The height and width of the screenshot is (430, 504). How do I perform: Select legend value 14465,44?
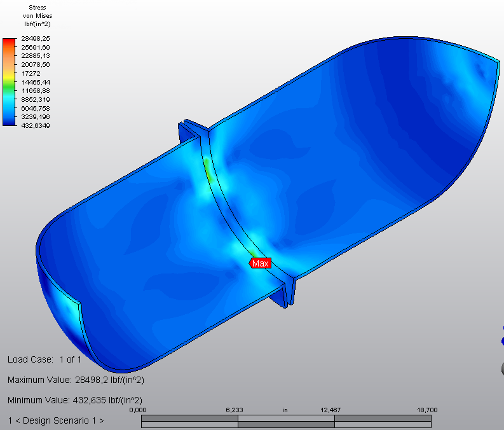[x=36, y=82]
